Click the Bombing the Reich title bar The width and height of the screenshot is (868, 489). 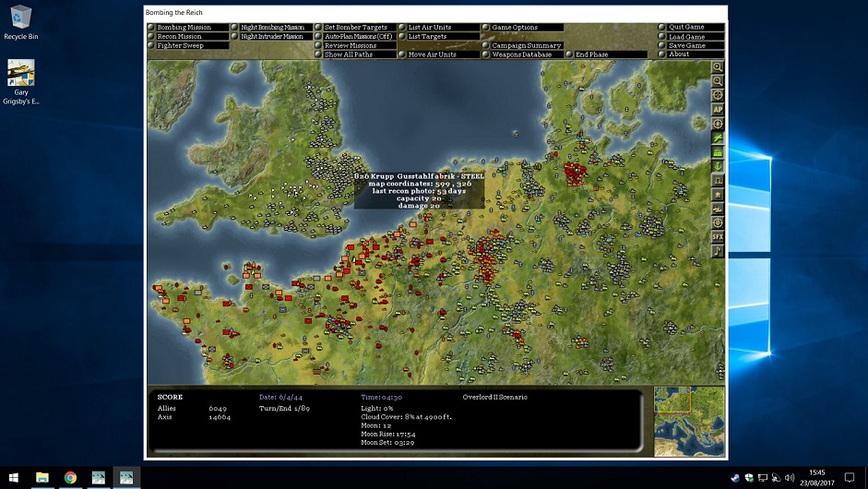(435, 12)
